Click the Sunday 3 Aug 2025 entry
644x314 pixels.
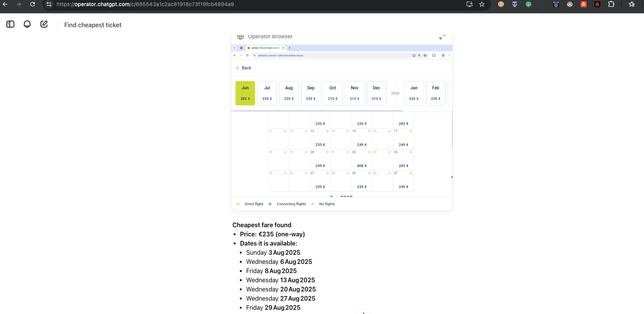click(x=273, y=252)
